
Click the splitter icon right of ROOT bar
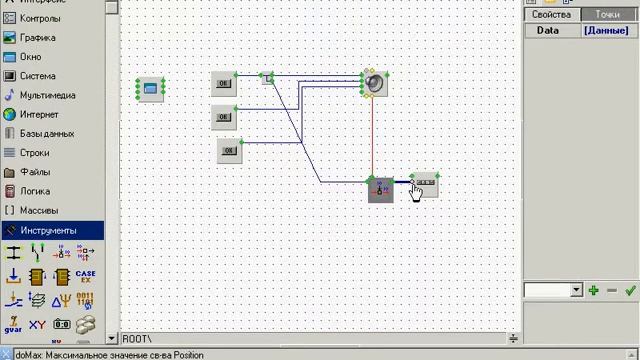coord(513,338)
